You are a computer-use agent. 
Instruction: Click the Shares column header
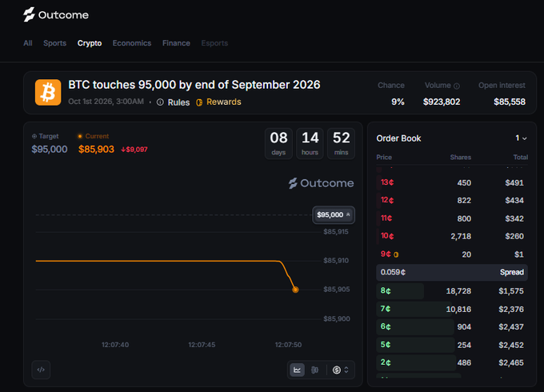(460, 157)
